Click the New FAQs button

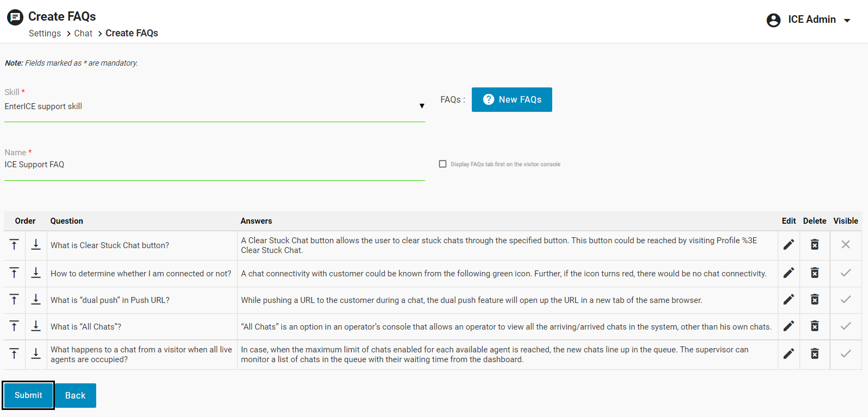511,99
